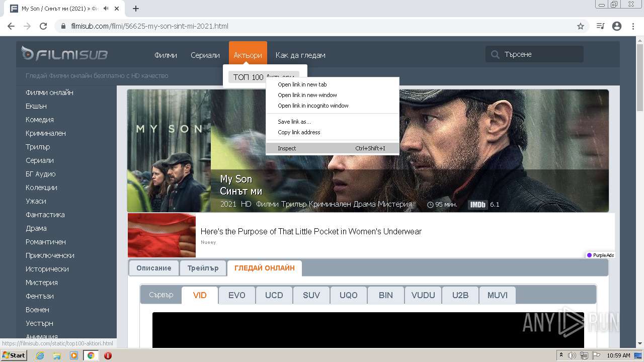Open the media control icon in Chrome toolbar
Viewport: 644px width, 362px height.
600,26
